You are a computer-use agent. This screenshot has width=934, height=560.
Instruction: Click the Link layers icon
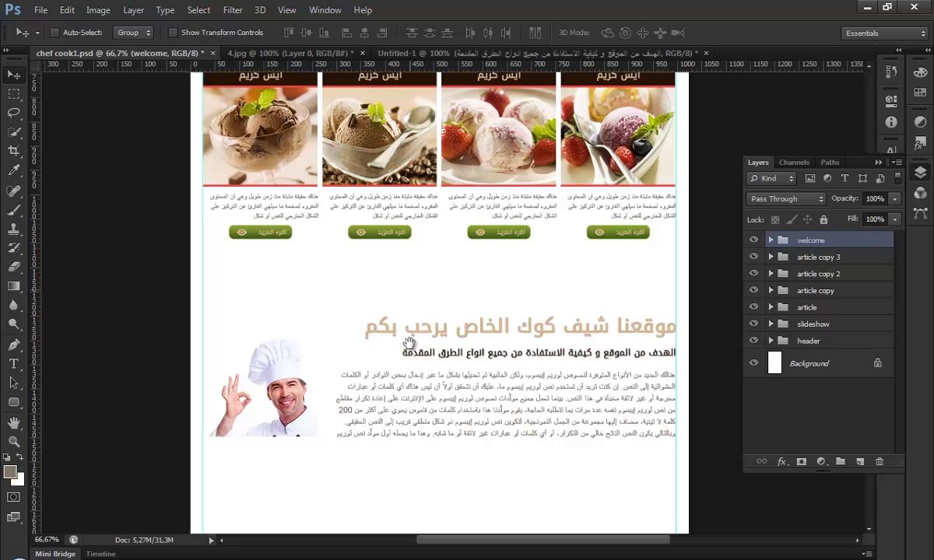(x=762, y=461)
